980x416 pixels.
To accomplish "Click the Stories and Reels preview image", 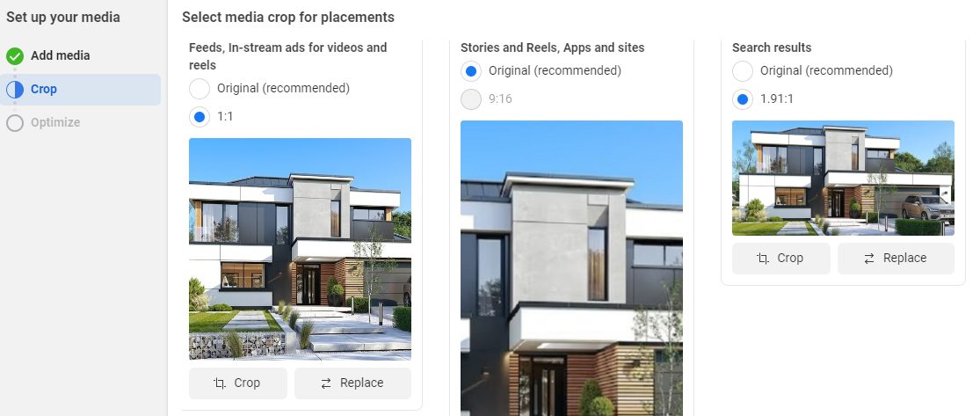I will click(x=571, y=268).
